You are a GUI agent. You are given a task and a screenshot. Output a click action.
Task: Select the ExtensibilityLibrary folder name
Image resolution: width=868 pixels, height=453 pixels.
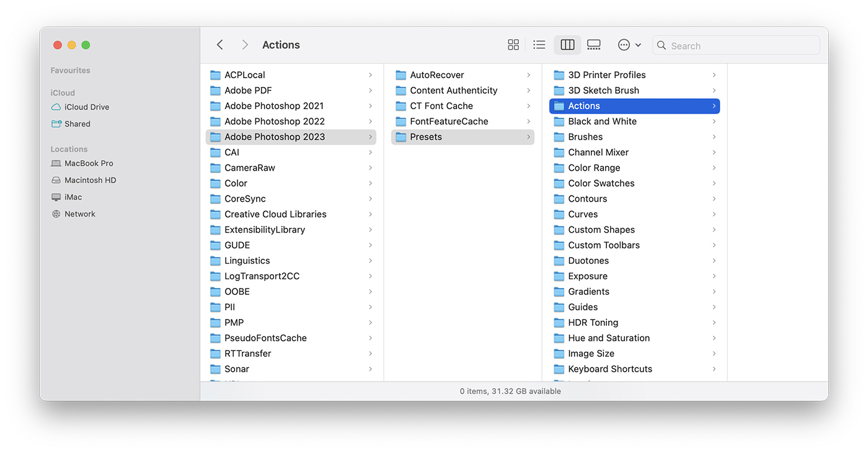265,230
